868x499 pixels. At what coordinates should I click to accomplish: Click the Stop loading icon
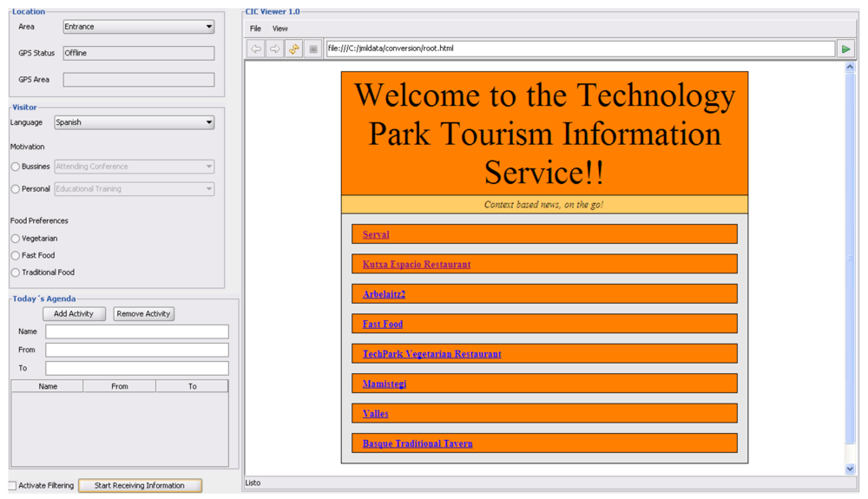[312, 49]
